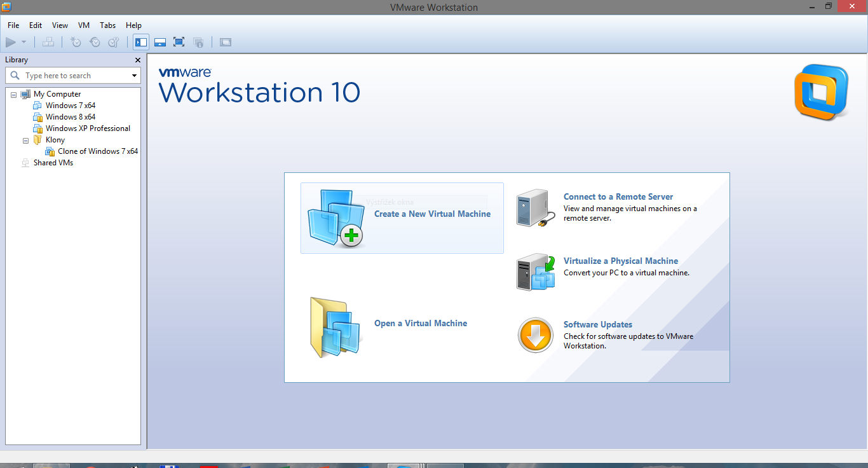
Task: Click the Connect to a Remote Server link
Action: tap(618, 197)
